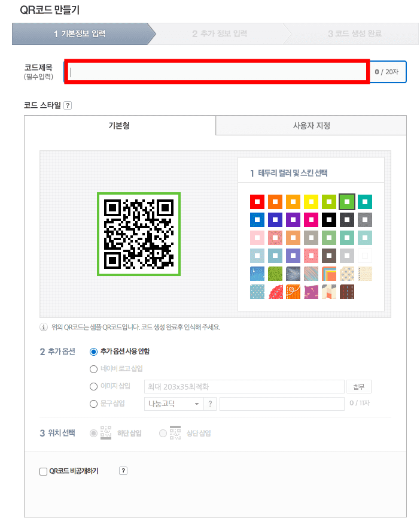The image size is (420, 524).
Task: Choose the beige skin with blue flower dots
Action: tap(347, 274)
